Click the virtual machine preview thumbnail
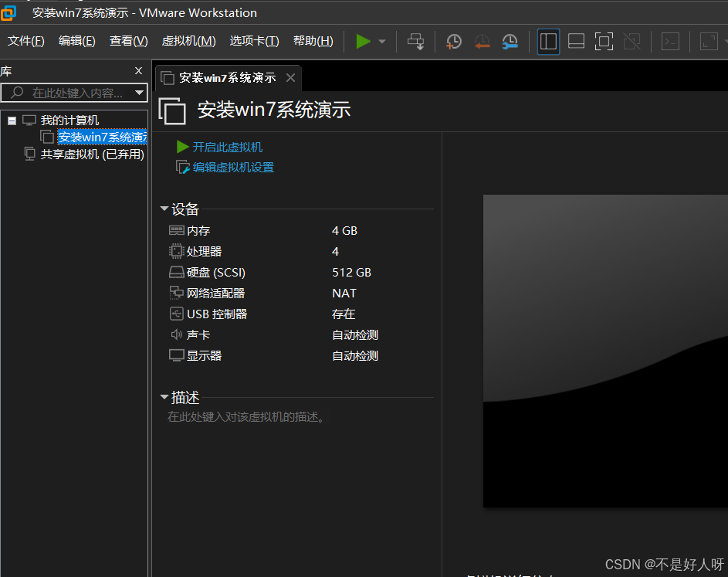The height and width of the screenshot is (577, 728). coord(605,351)
